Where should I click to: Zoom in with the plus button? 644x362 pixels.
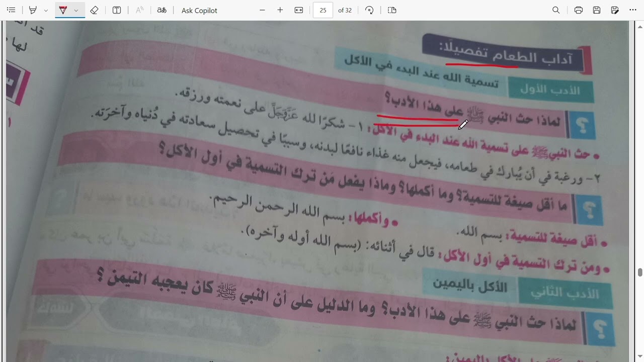(x=280, y=10)
